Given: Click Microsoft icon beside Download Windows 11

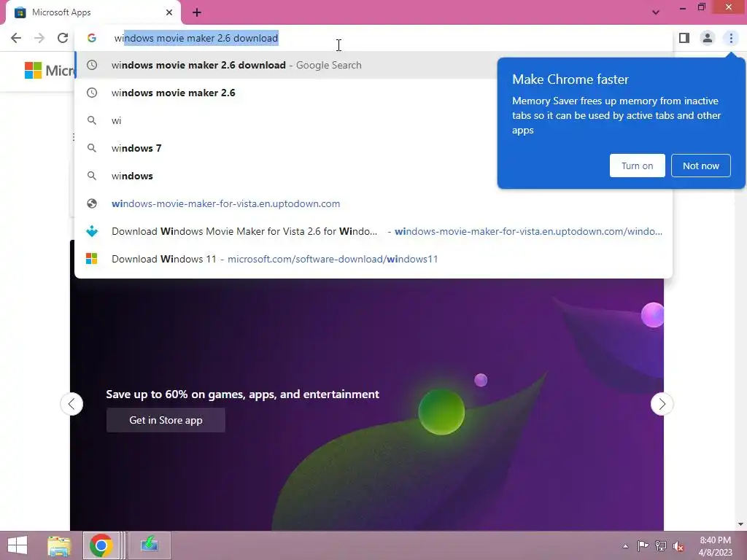Looking at the screenshot, I should [x=91, y=259].
